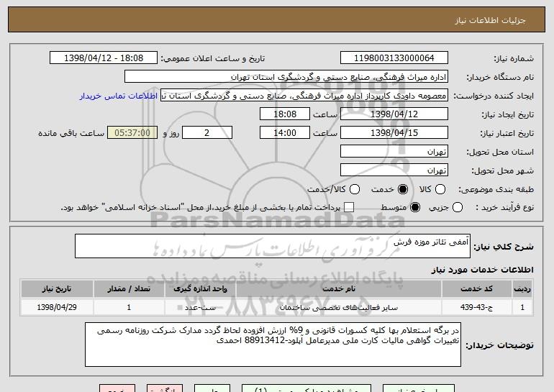This screenshot has height=392, width=554.
Task: Select the خدمت radio button
Action: point(402,189)
